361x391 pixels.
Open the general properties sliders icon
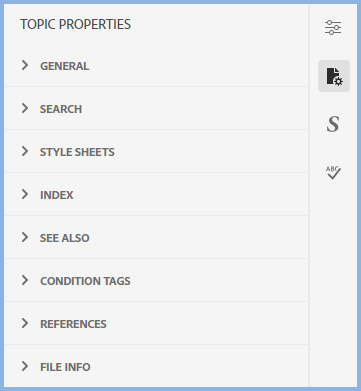333,27
